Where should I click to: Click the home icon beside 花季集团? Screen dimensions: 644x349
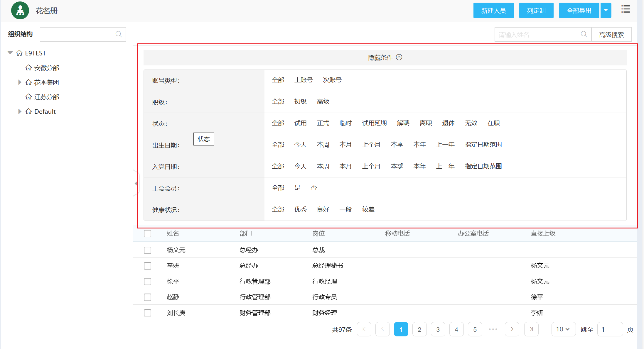click(28, 82)
